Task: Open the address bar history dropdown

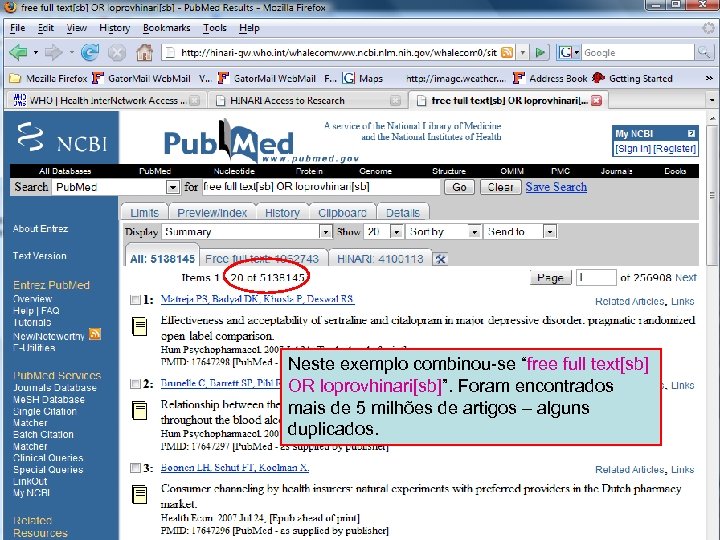Action: tap(523, 52)
